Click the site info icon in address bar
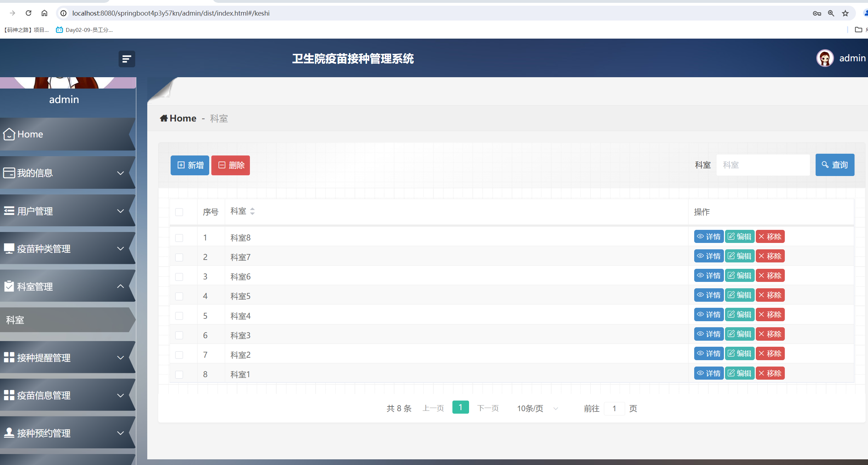This screenshot has height=465, width=868. pyautogui.click(x=63, y=13)
